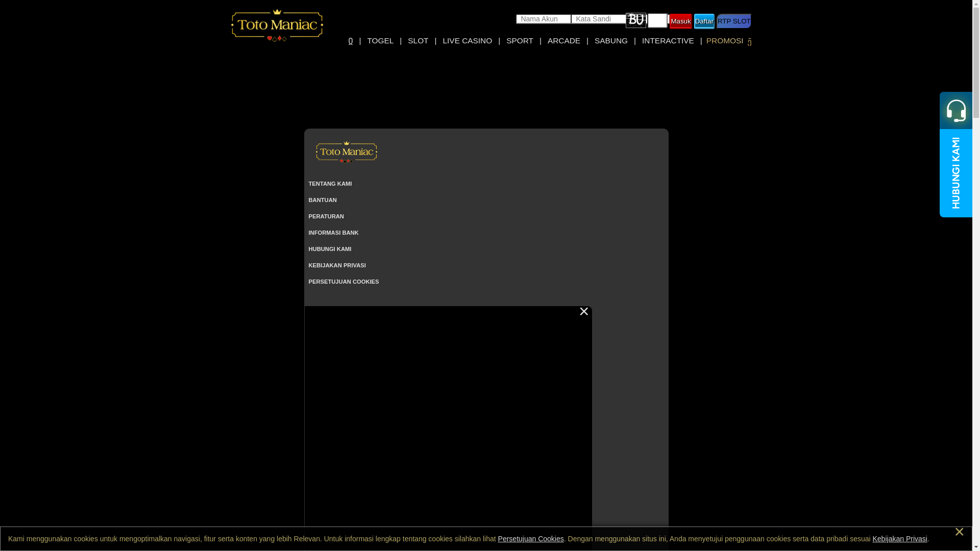The height and width of the screenshot is (551, 980).
Task: Click the Daftar register button
Action: 704,21
